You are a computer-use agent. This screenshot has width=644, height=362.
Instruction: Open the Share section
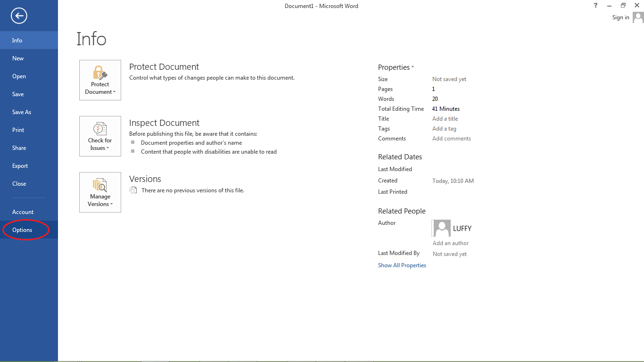[29, 148]
